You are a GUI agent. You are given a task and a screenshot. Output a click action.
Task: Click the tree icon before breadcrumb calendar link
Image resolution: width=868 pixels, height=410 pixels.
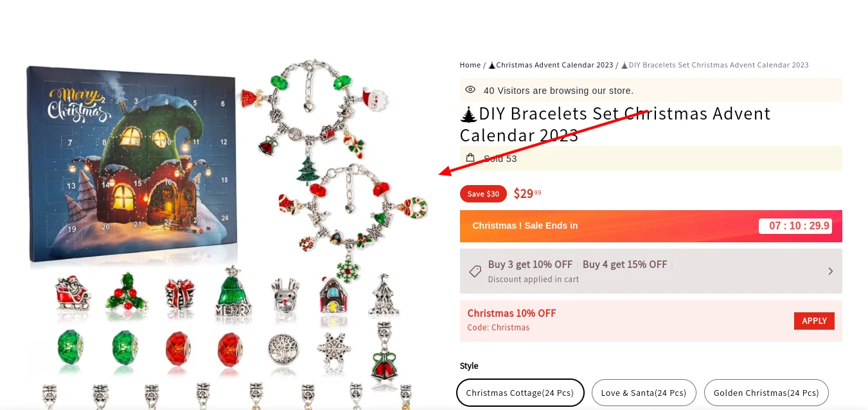point(492,64)
